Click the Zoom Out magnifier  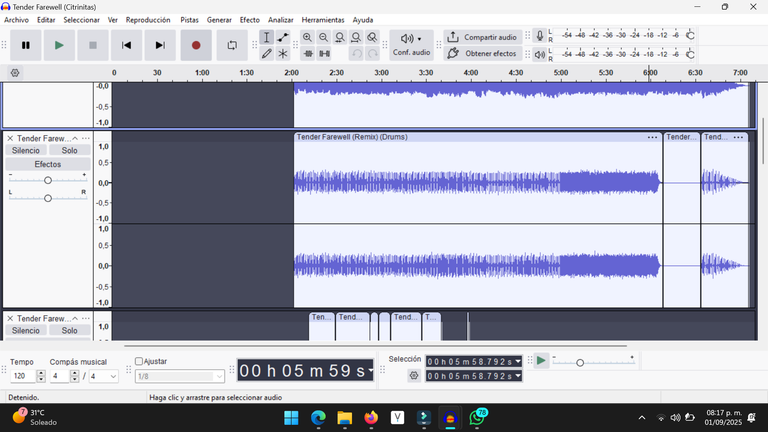coord(323,37)
